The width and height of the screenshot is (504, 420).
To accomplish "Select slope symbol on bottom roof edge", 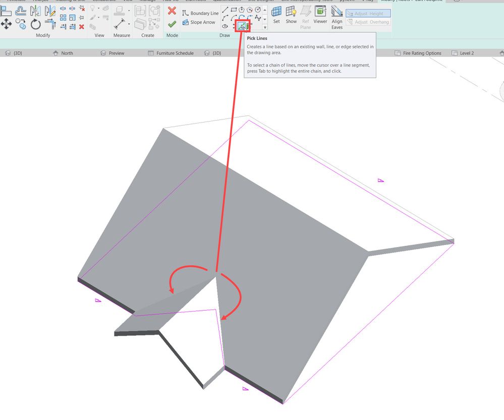I will click(x=246, y=389).
